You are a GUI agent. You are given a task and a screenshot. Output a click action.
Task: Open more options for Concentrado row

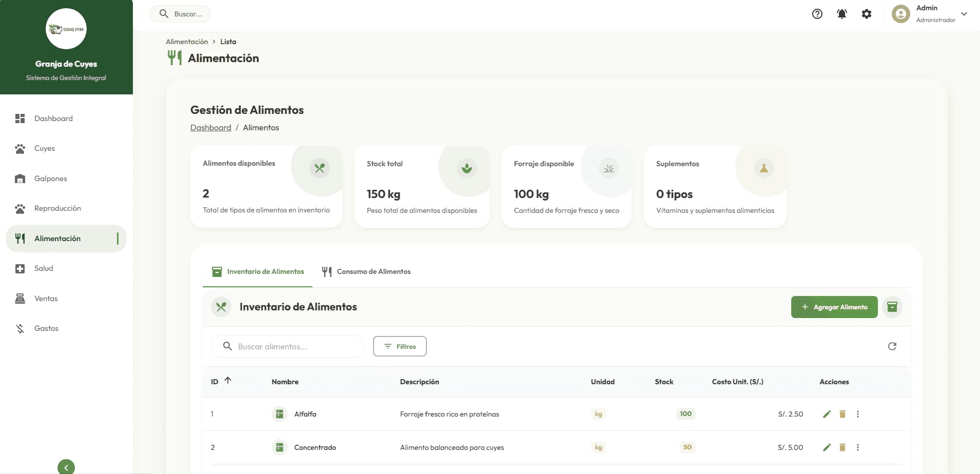[857, 447]
